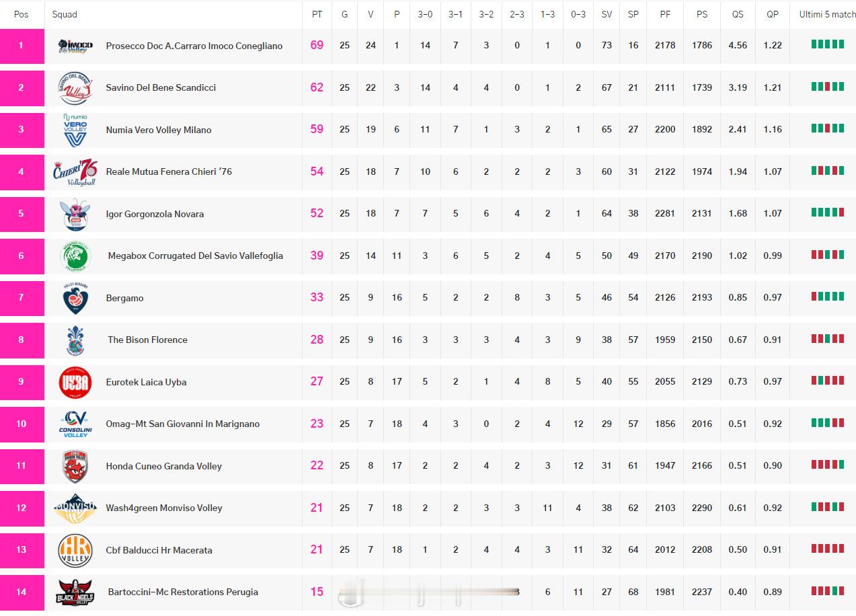The image size is (856, 616).
Task: Click the red UYBA club logo
Action: [75, 382]
